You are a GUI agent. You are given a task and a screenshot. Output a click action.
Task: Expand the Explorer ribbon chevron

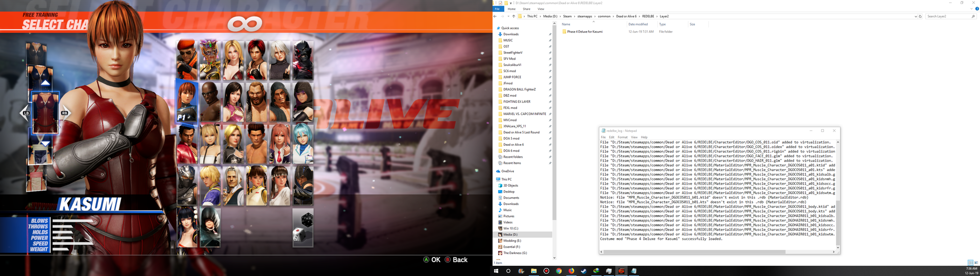click(x=971, y=9)
